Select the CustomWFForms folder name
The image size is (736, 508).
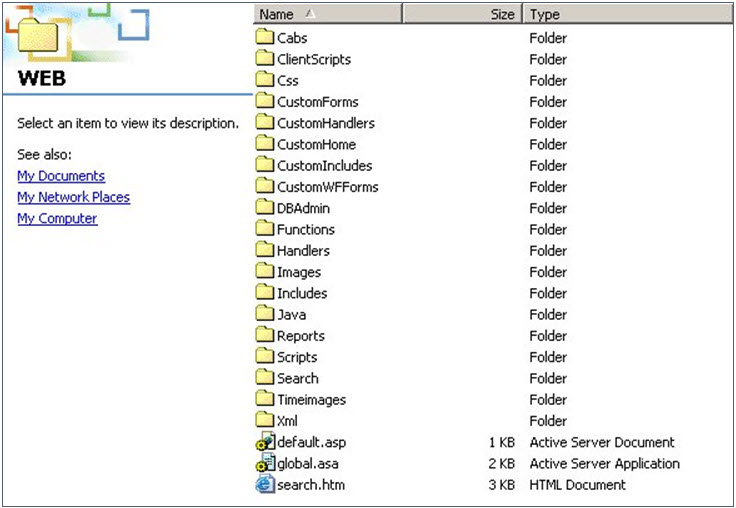tap(328, 187)
